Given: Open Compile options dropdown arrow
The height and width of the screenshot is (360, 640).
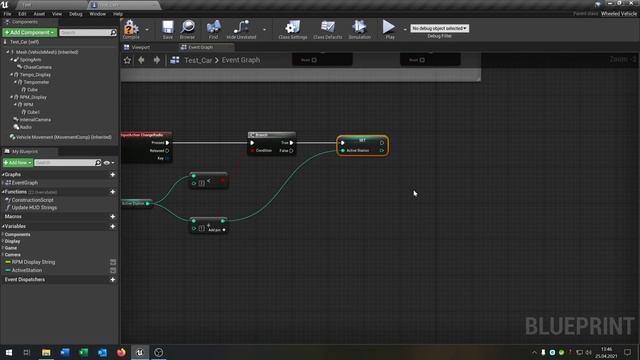Looking at the screenshot, I should coord(147,29).
